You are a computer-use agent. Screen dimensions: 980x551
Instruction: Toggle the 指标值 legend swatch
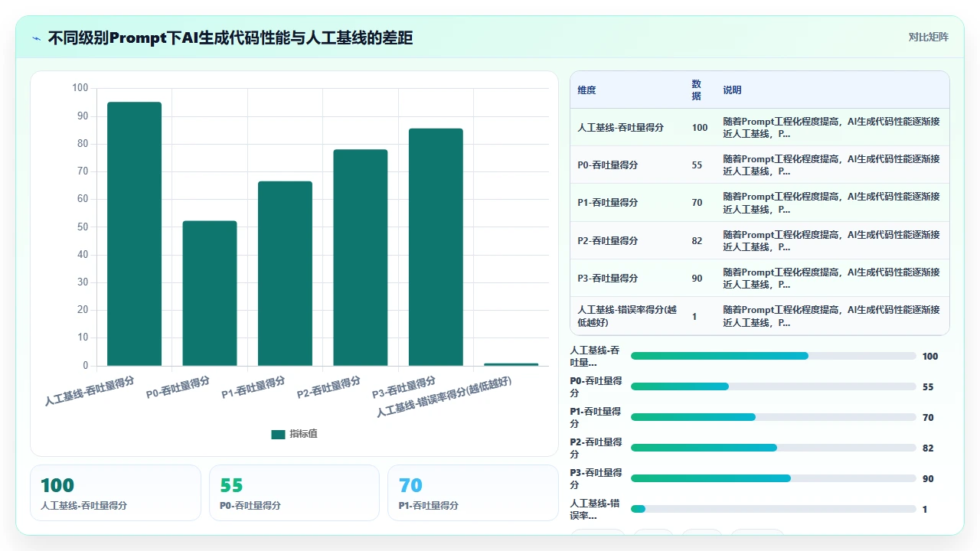[278, 434]
